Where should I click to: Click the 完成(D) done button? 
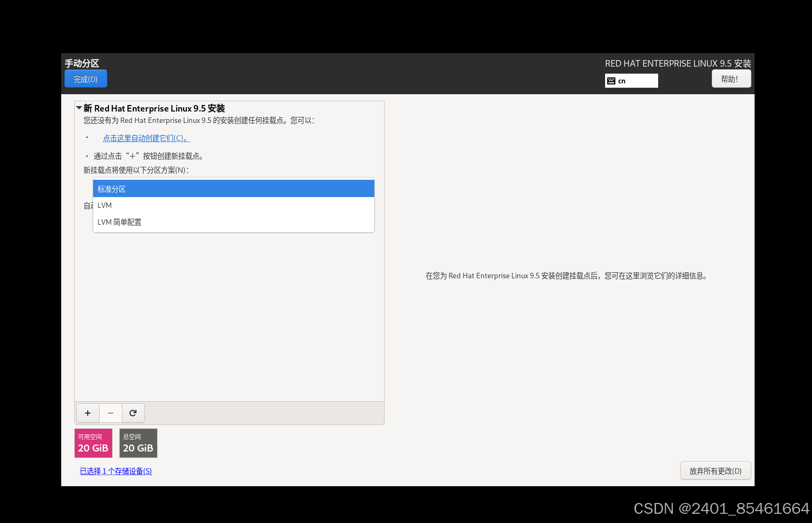point(86,79)
